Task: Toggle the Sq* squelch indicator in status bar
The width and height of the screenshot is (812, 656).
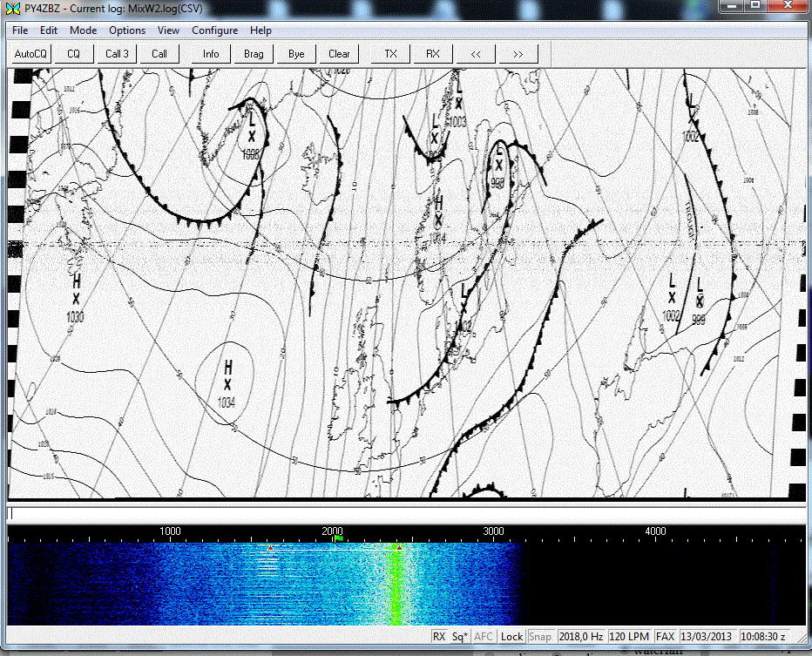Action: tap(460, 637)
